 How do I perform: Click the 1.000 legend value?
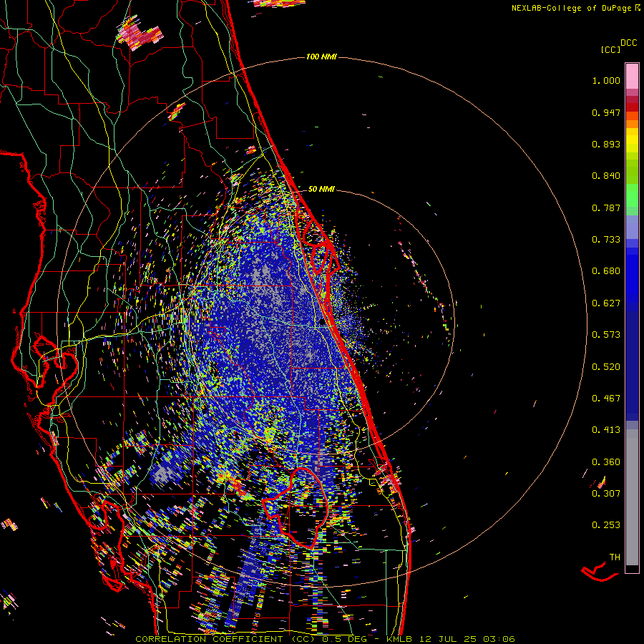[x=606, y=80]
